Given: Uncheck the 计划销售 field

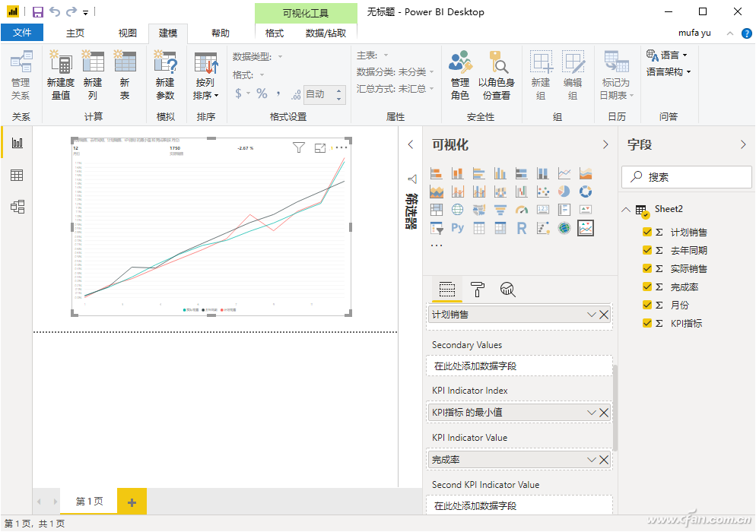Looking at the screenshot, I should coord(647,233).
